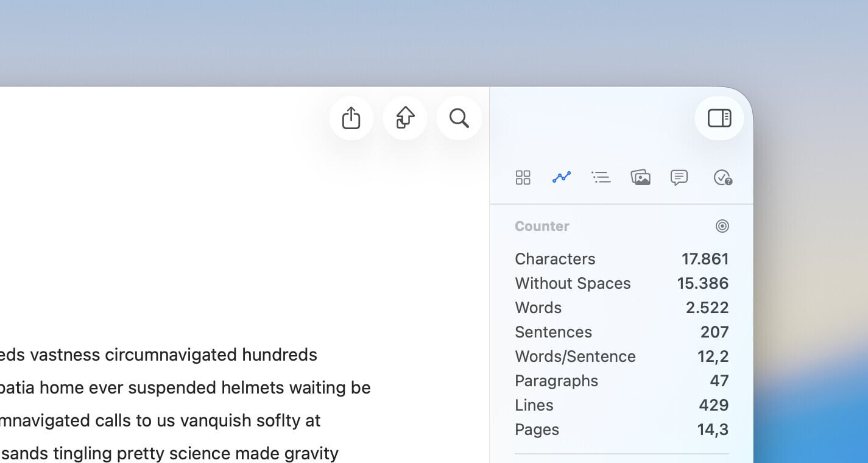Open the Overview grid view
The image size is (868, 463).
pos(523,177)
